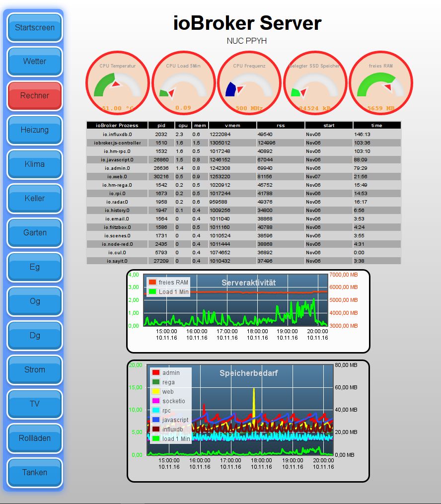Click the ioBroker Prozess column header
This screenshot has height=504, width=441.
click(x=117, y=125)
